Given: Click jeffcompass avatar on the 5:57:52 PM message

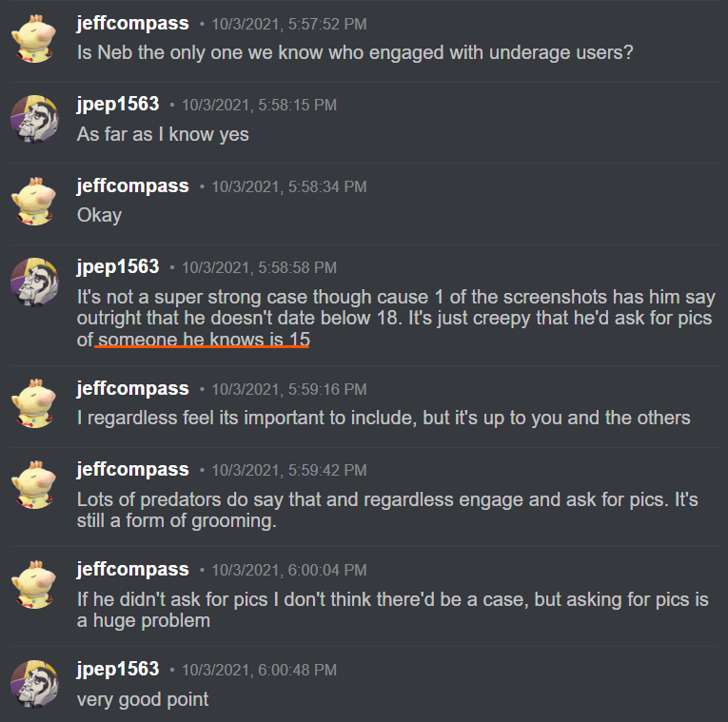Looking at the screenshot, I should pyautogui.click(x=34, y=39).
